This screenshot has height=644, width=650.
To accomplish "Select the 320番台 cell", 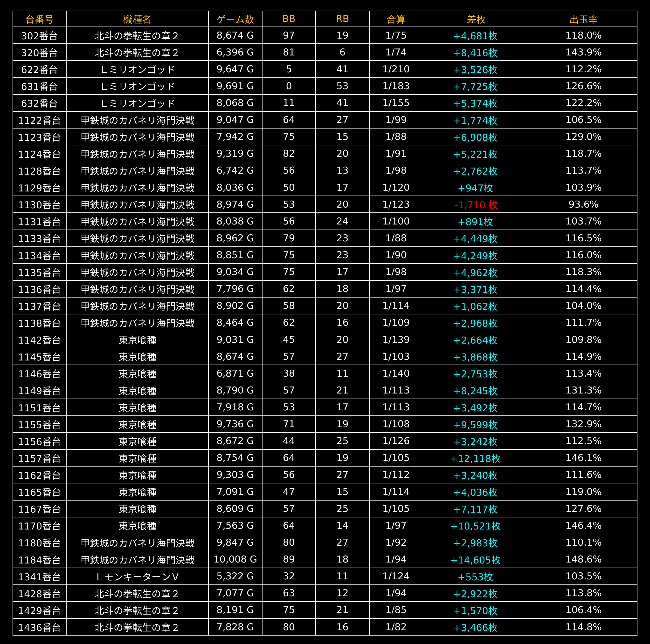I will pos(39,52).
